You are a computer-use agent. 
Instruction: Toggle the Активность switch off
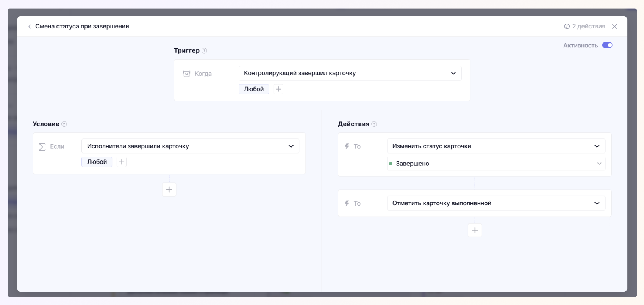607,46
